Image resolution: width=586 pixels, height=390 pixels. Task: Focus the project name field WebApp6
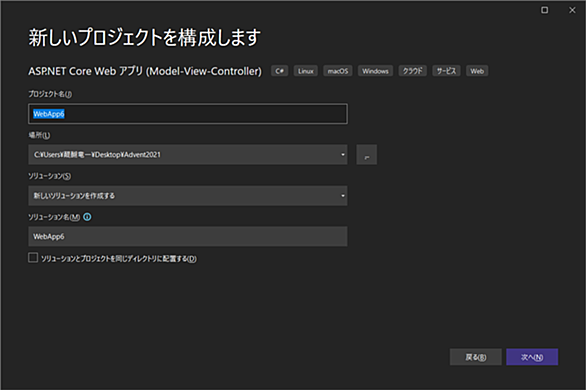[188, 114]
